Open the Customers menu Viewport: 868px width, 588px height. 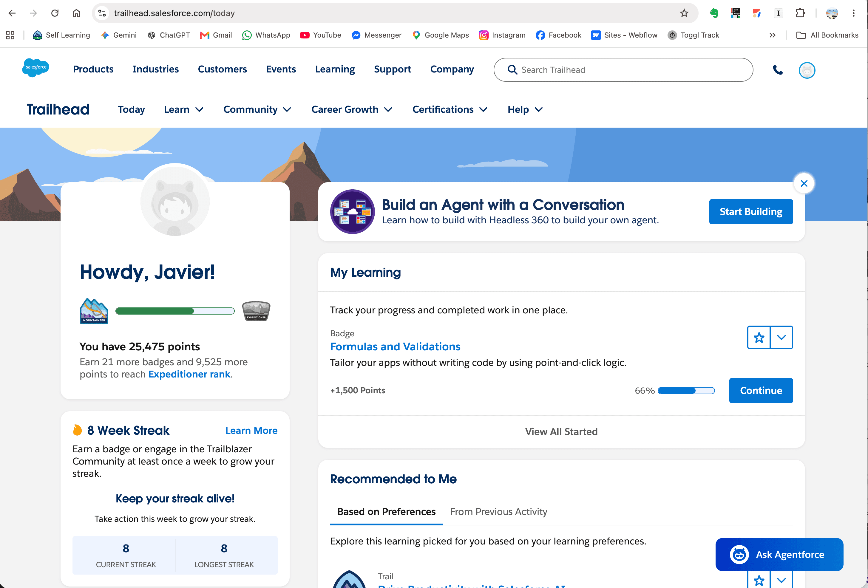click(x=222, y=69)
